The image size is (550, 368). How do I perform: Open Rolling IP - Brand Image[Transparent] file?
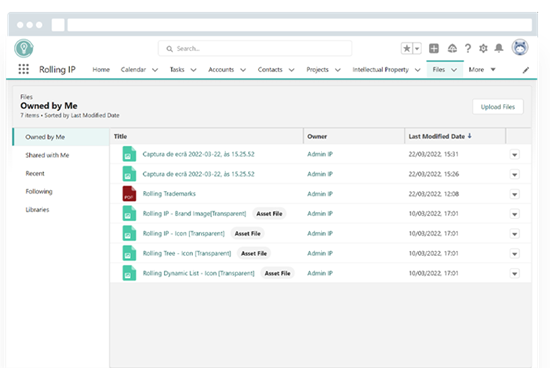194,214
